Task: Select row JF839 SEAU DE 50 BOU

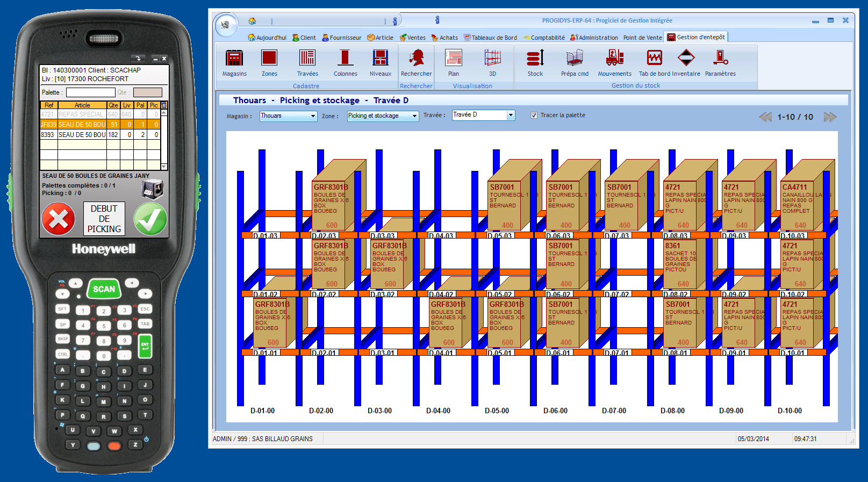Action: (x=100, y=124)
